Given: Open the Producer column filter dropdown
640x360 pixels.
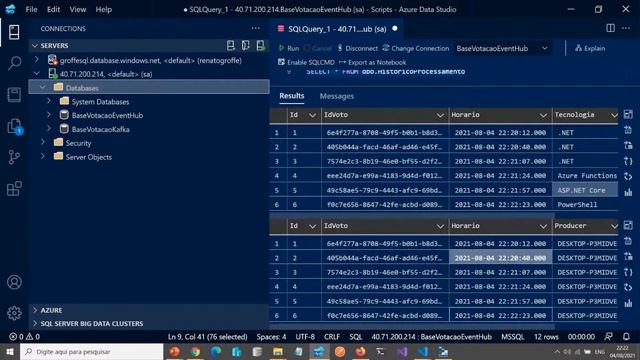Looking at the screenshot, I should pos(614,226).
